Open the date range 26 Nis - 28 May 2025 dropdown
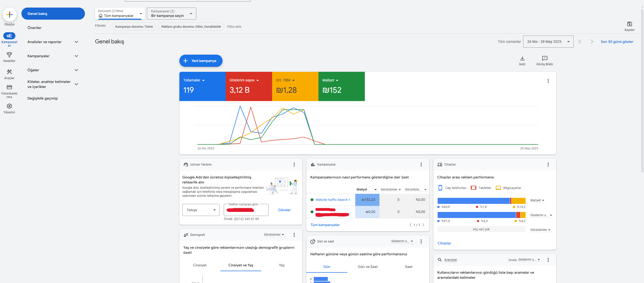The width and height of the screenshot is (644, 283). click(548, 42)
